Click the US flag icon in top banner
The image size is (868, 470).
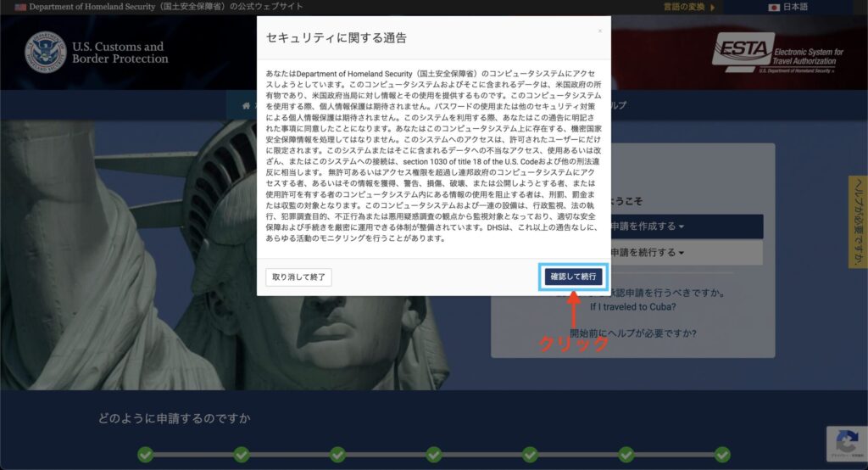[20, 7]
